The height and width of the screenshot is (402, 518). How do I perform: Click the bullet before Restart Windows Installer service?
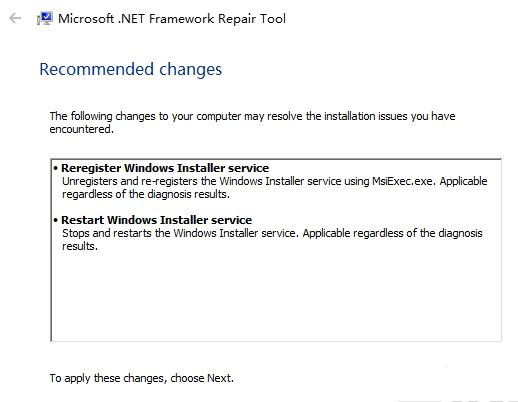pyautogui.click(x=56, y=220)
